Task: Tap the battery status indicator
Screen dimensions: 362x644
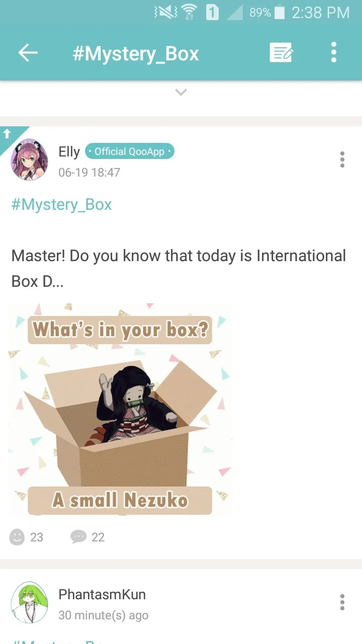Action: pos(280,12)
